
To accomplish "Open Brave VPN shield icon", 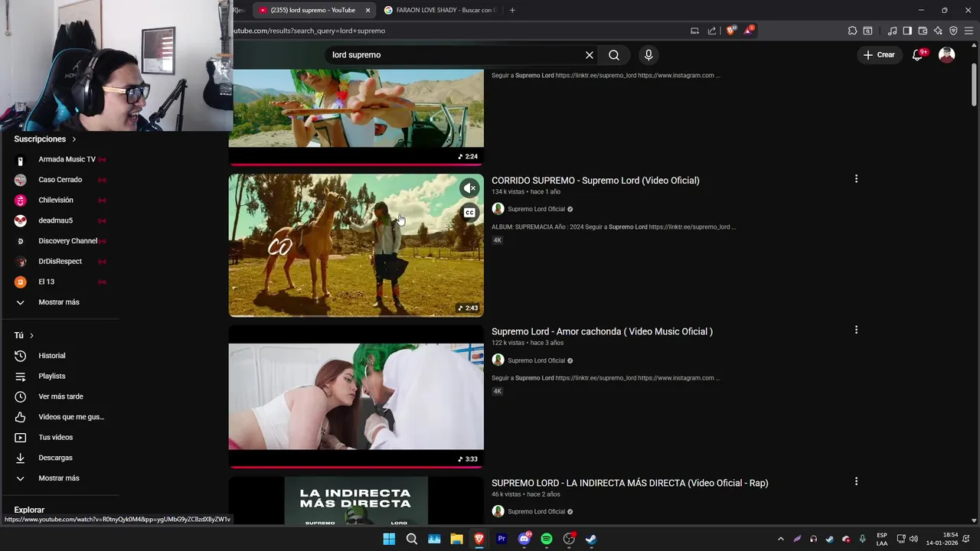I will point(953,31).
